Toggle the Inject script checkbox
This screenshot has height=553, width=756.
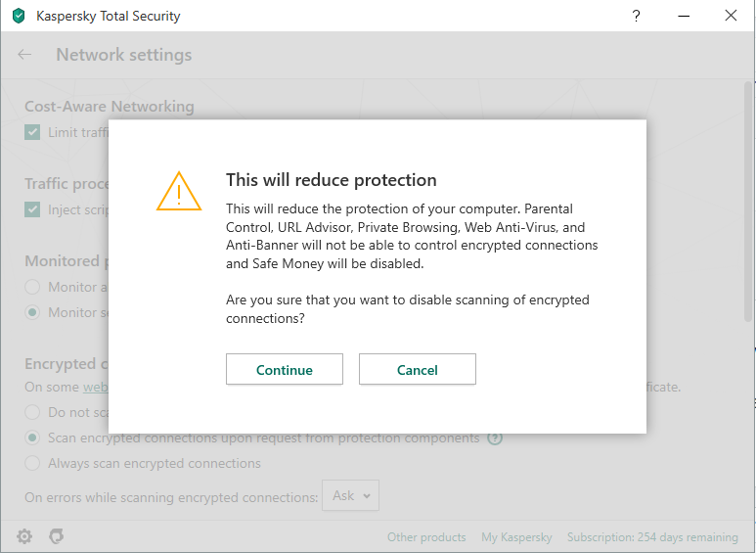point(33,209)
